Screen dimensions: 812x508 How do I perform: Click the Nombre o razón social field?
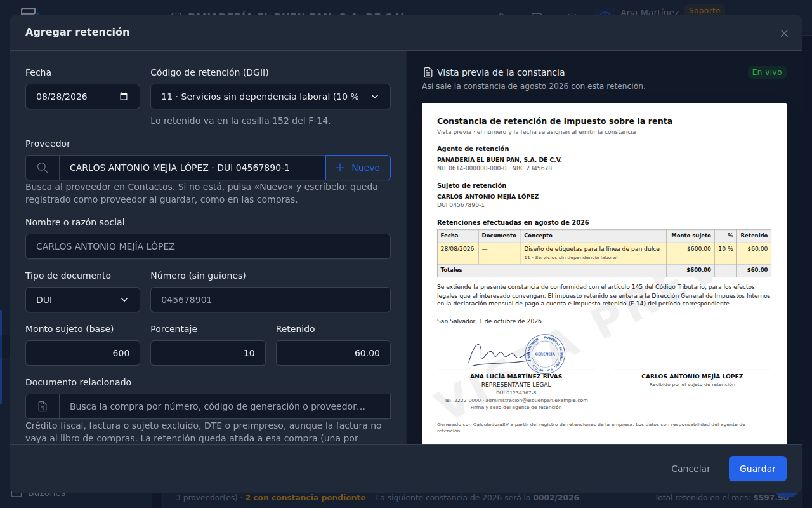[208, 246]
